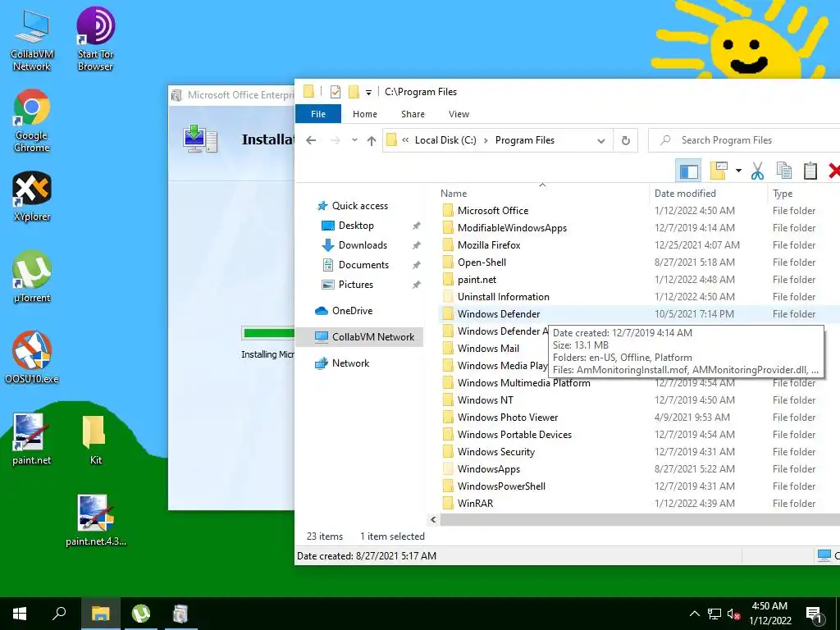This screenshot has width=840, height=630.
Task: Open µTorrent desktop shortcut
Action: tap(32, 277)
